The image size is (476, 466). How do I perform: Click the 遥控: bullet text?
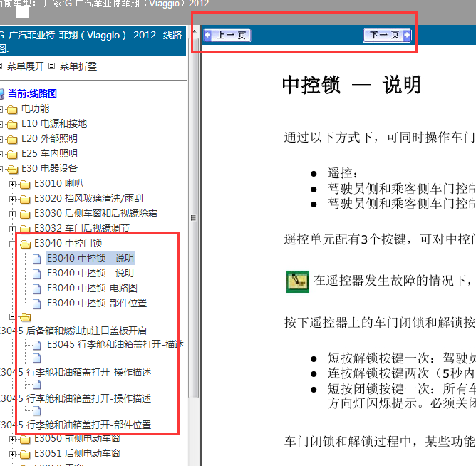[x=343, y=173]
